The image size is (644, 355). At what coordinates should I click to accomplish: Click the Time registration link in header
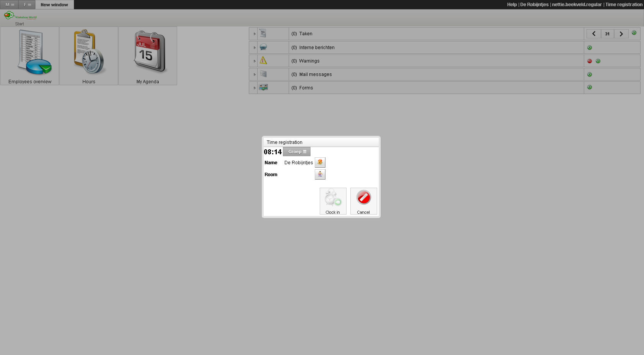(624, 5)
